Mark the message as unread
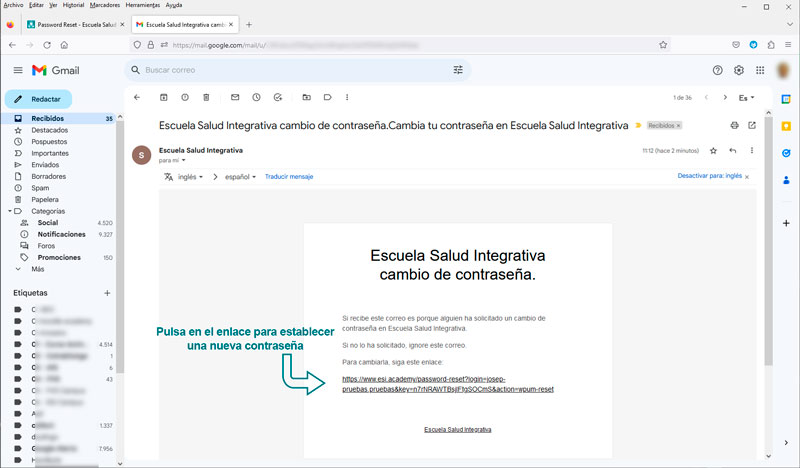 (235, 97)
